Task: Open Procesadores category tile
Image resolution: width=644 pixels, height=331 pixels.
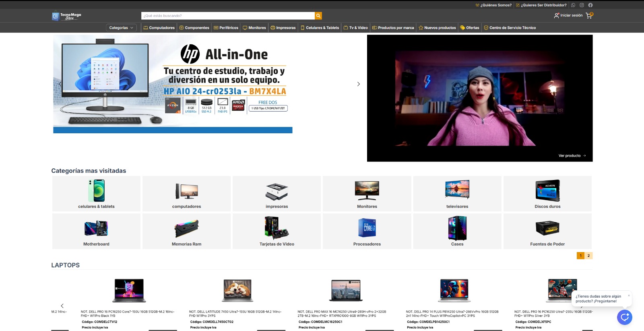Action: (367, 231)
